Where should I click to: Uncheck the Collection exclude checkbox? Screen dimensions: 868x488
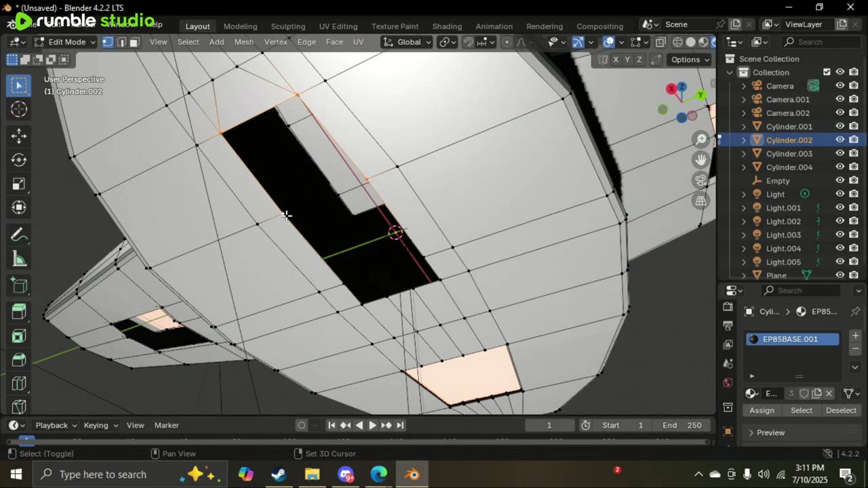pyautogui.click(x=827, y=72)
